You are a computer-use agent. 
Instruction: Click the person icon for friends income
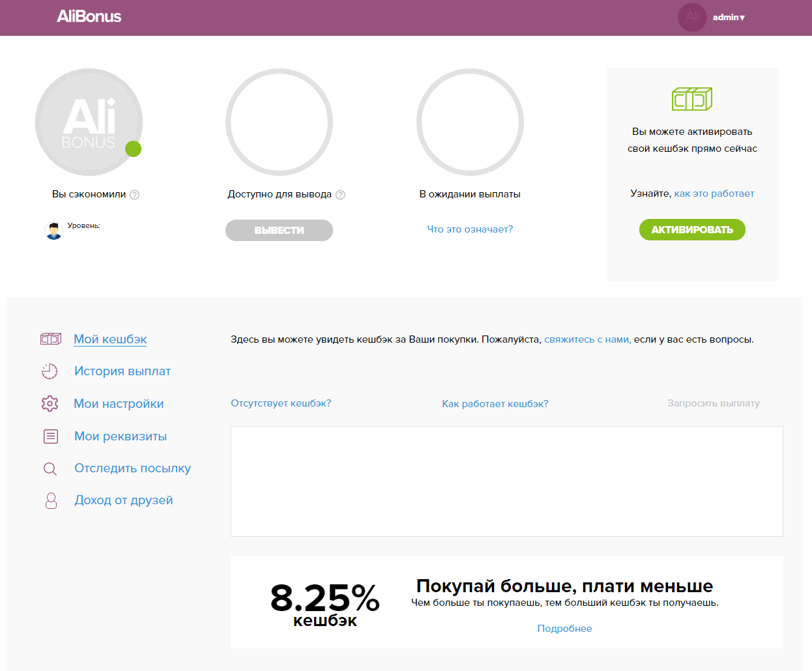coord(51,500)
